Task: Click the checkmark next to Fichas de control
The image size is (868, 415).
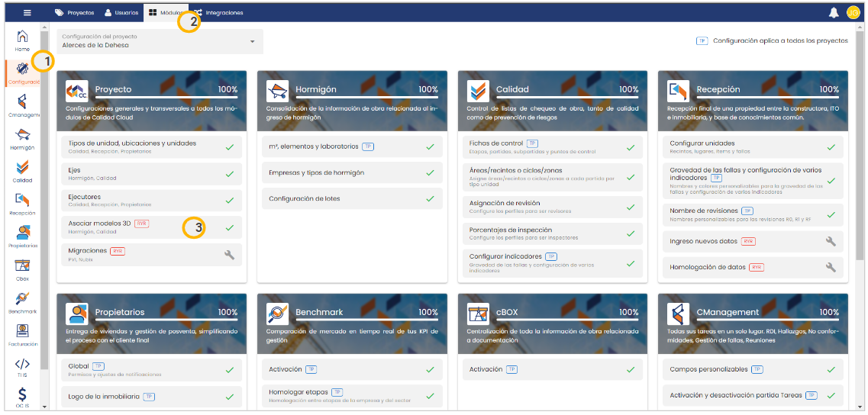Action: 630,147
